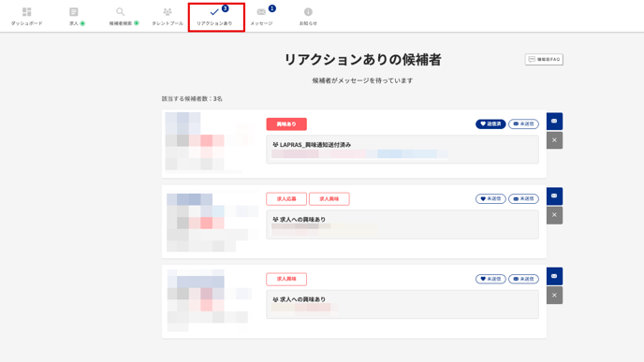
Task: Click the 求人応募 tag
Action: click(x=286, y=199)
